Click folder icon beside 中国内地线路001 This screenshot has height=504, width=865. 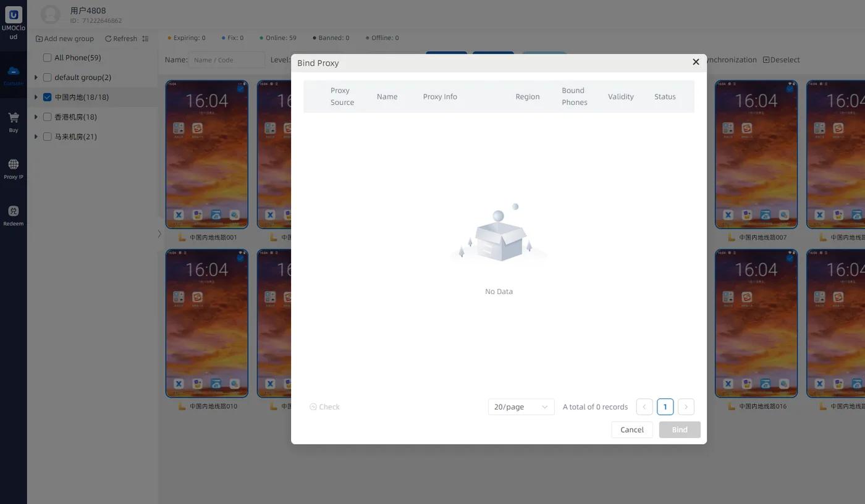coord(182,237)
